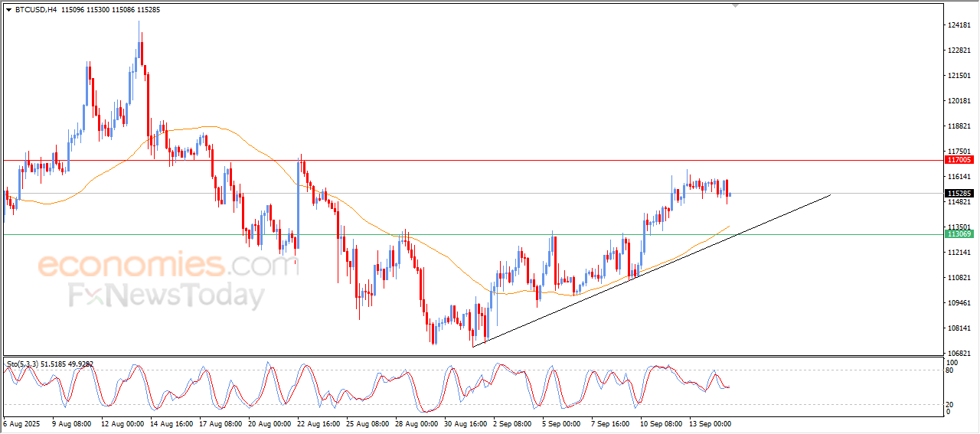Select the current price tag 115285
This screenshot has height=434, width=980.
coord(959,194)
